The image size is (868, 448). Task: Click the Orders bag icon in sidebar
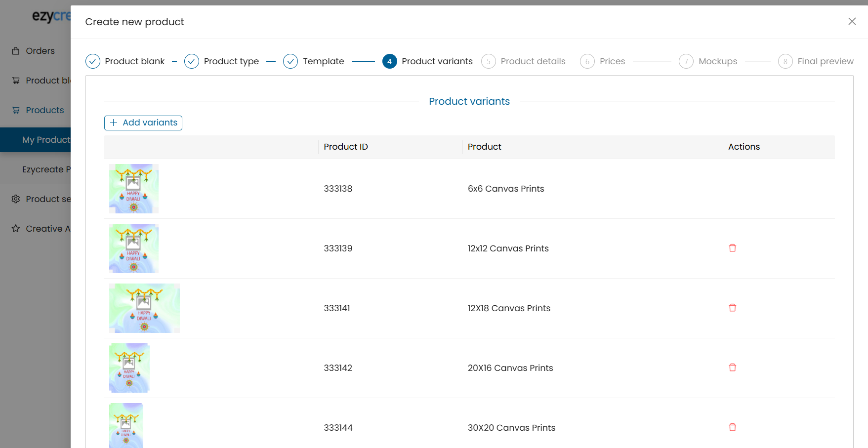16,51
